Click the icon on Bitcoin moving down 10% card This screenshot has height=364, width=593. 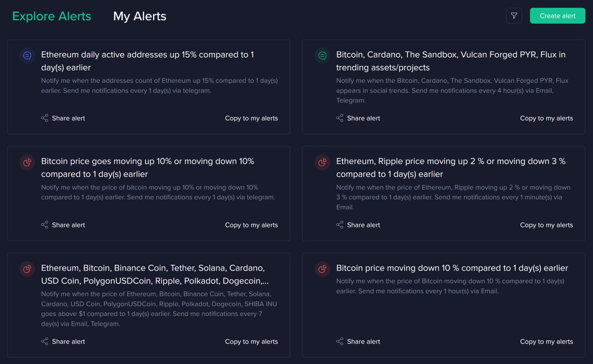[322, 269]
